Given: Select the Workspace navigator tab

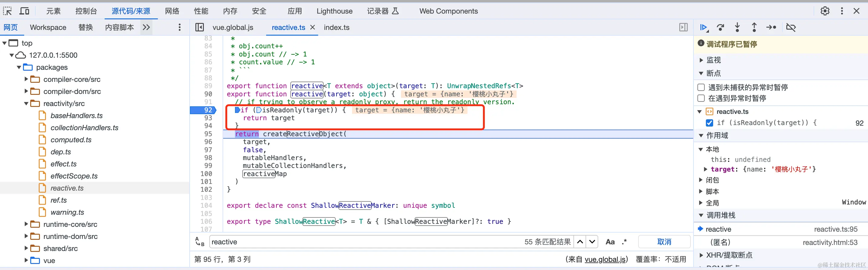Looking at the screenshot, I should (48, 27).
